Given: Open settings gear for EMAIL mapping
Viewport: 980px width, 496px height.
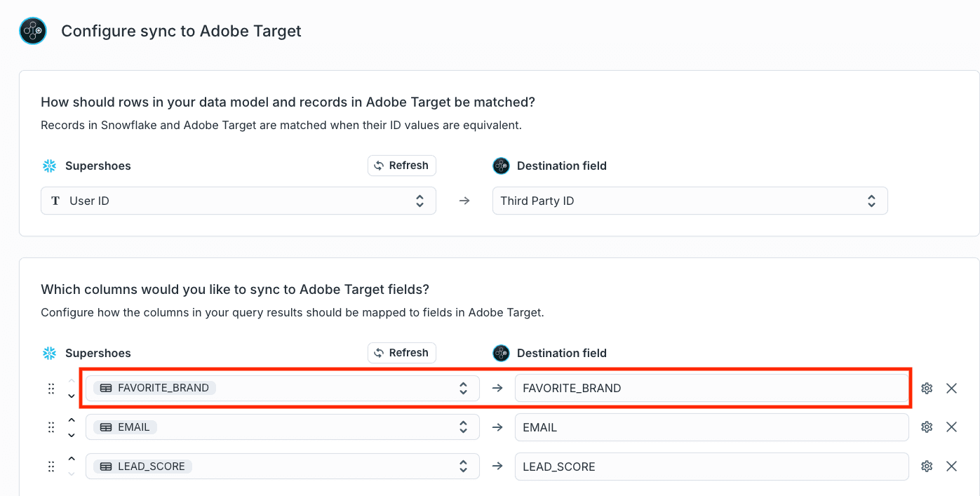Looking at the screenshot, I should (927, 427).
